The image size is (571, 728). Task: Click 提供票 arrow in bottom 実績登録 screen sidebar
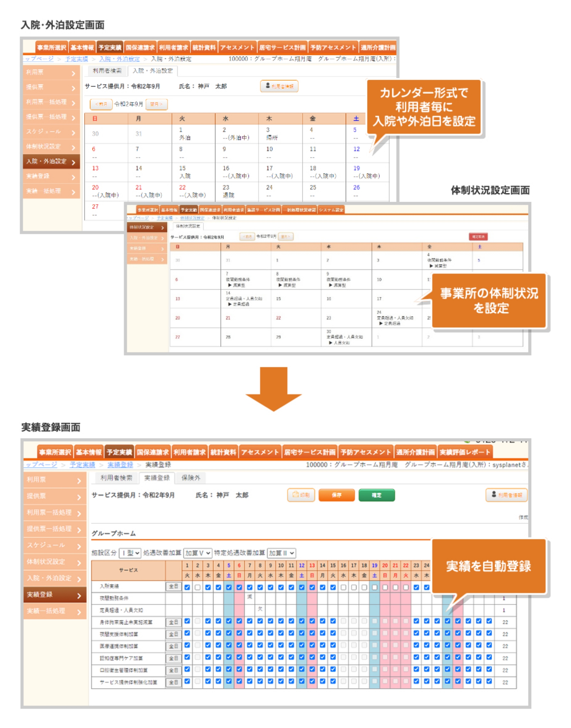pos(79,497)
